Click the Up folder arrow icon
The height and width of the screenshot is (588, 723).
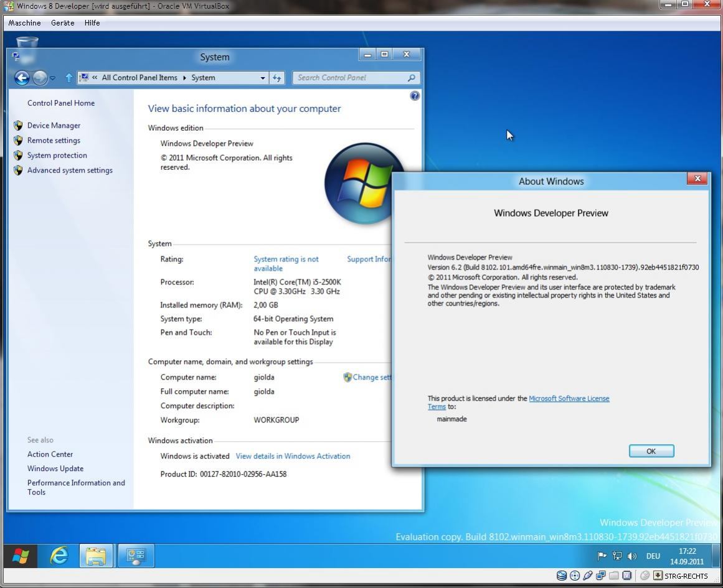[x=69, y=78]
